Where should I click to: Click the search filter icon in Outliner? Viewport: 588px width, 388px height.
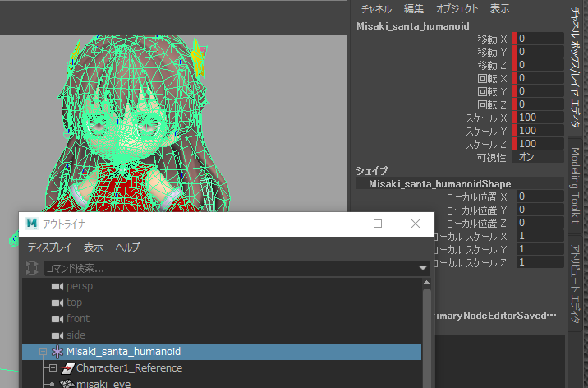[32, 268]
